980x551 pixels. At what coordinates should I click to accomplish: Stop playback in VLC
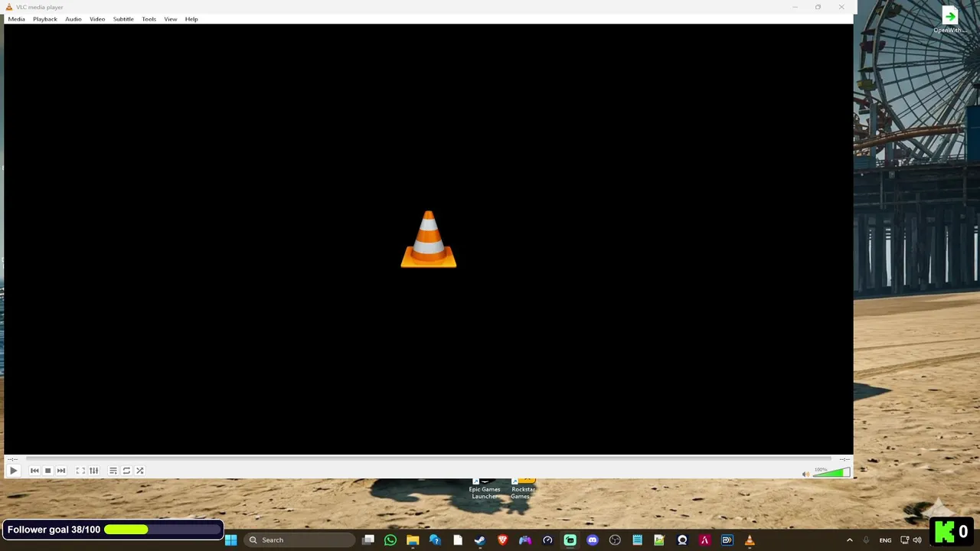[47, 471]
